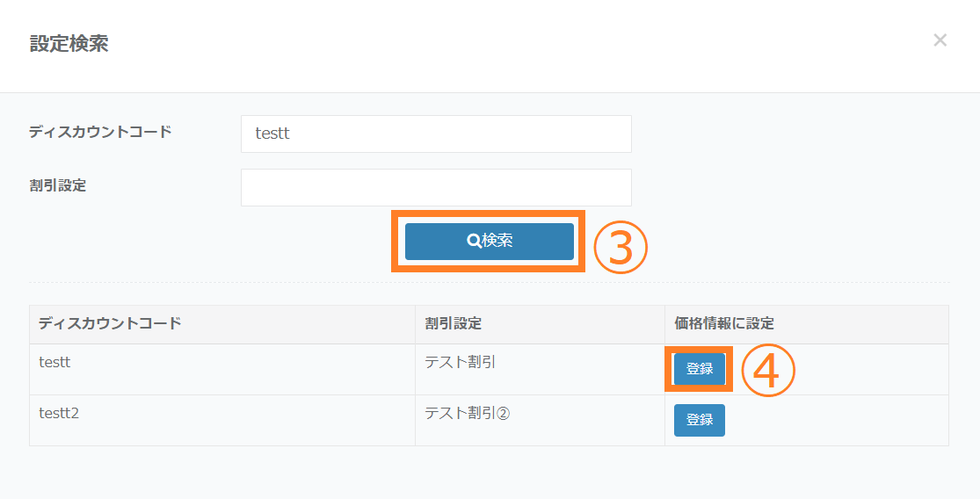Click the 設定検索 dialog title
Viewport: 980px width, 499px height.
pyautogui.click(x=69, y=43)
